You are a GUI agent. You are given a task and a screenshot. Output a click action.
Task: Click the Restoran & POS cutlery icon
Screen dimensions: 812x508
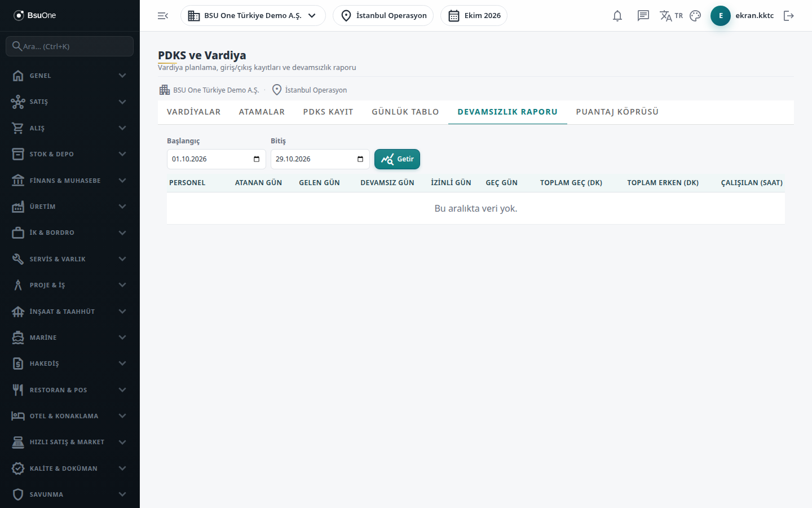pyautogui.click(x=18, y=390)
